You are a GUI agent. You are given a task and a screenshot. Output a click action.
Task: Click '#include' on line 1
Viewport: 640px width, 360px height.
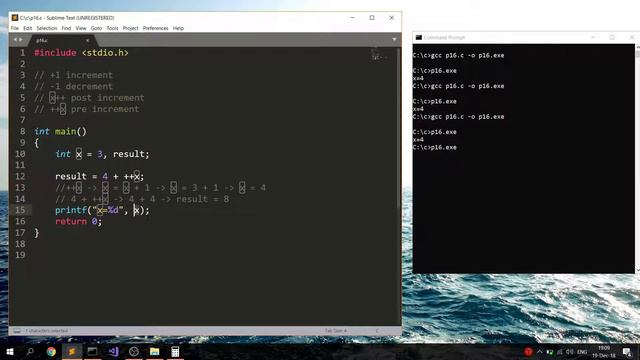click(x=55, y=53)
